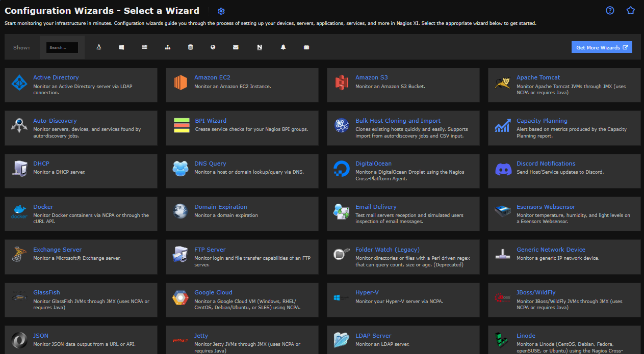Click 'Monitor your Hyper-V server via NCPA.' text

pyautogui.click(x=399, y=301)
